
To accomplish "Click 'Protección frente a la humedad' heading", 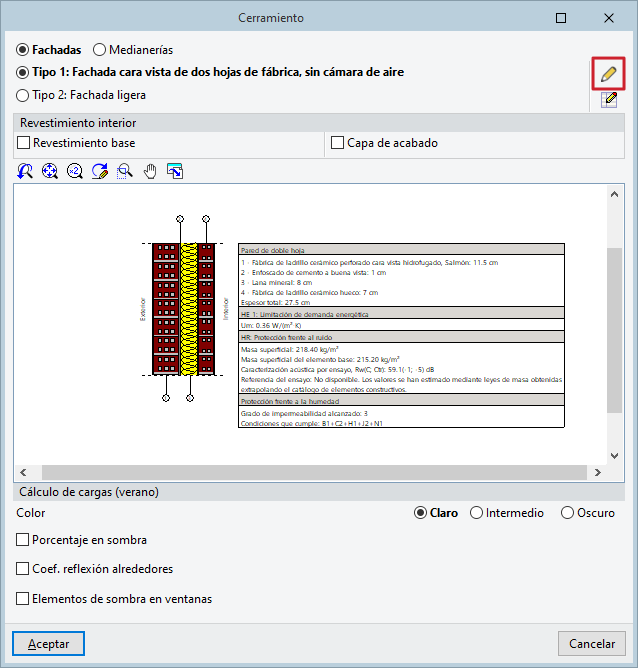I will [x=290, y=401].
